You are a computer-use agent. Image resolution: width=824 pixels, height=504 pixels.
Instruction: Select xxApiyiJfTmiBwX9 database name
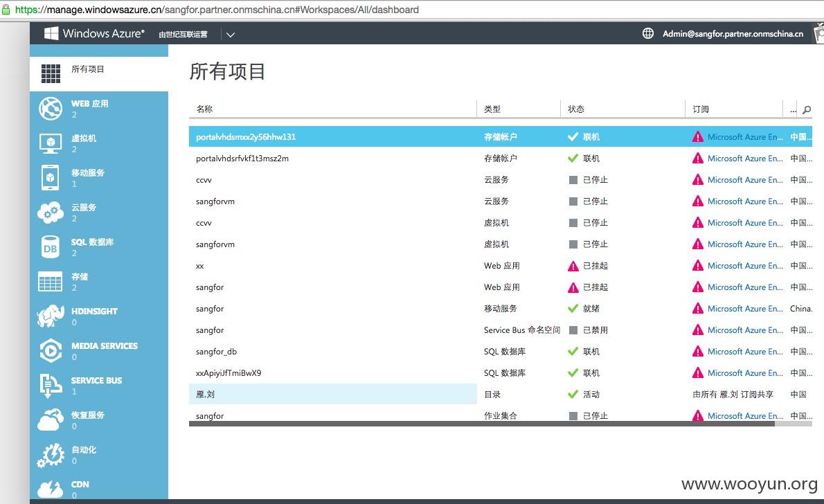(229, 372)
